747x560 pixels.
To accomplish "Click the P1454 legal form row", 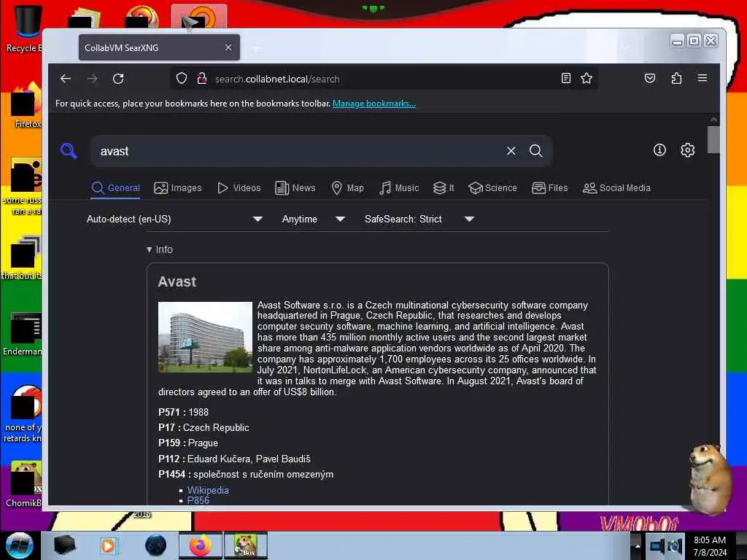I will (x=246, y=474).
